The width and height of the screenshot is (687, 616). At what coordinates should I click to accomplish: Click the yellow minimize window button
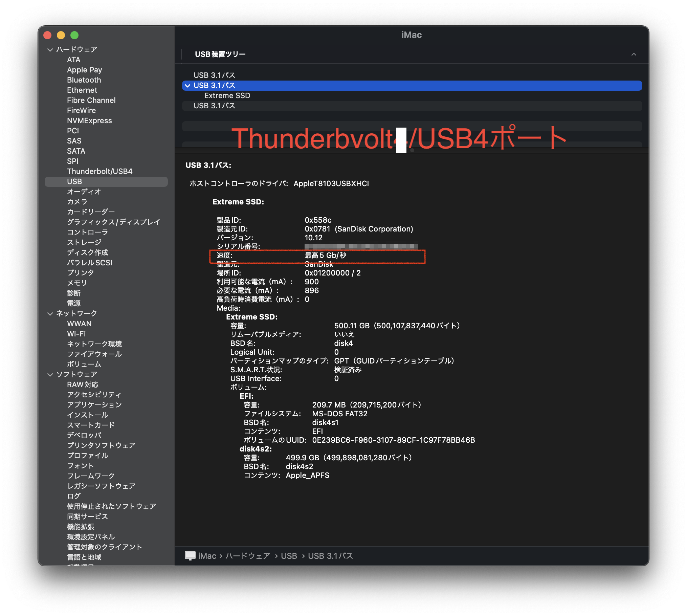click(61, 35)
